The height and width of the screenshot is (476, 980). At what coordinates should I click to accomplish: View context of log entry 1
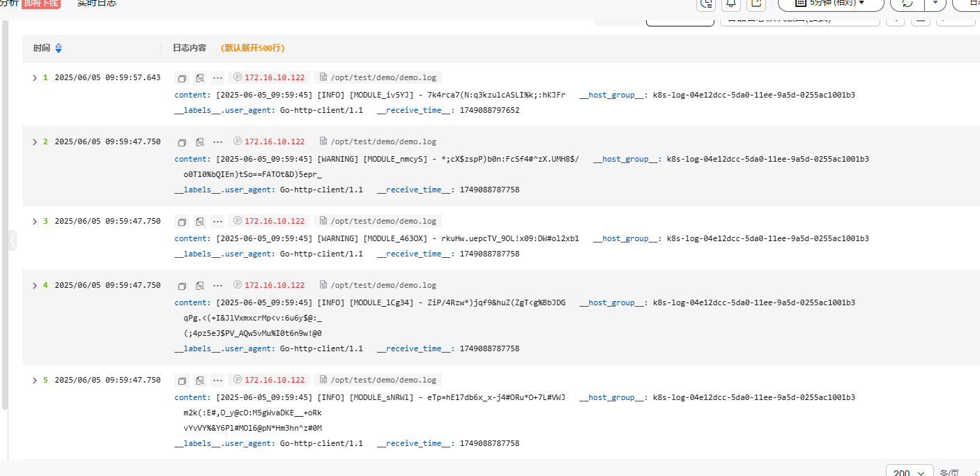(x=200, y=78)
